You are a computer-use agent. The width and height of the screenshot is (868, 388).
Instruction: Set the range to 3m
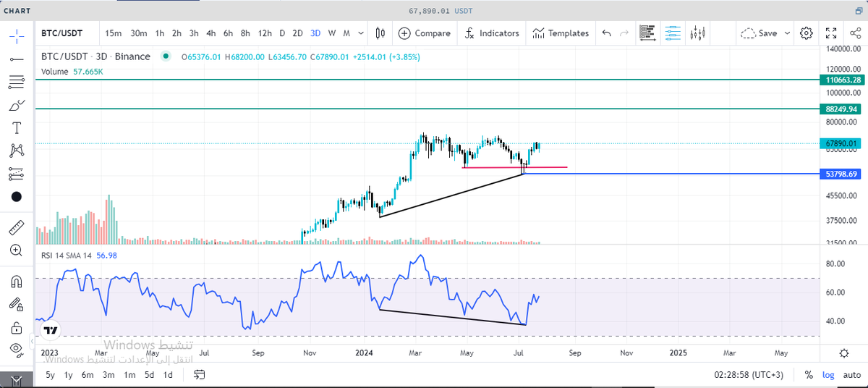[108, 375]
